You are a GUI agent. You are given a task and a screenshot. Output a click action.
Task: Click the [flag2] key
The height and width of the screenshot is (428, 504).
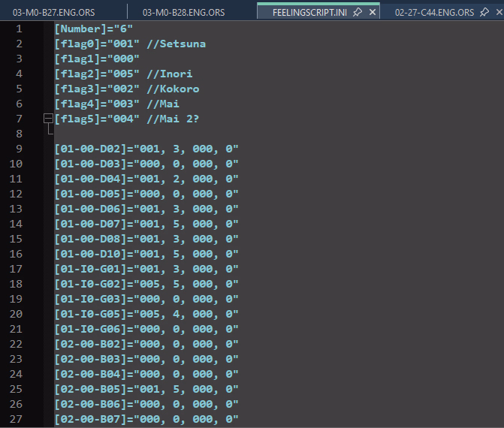tap(77, 74)
